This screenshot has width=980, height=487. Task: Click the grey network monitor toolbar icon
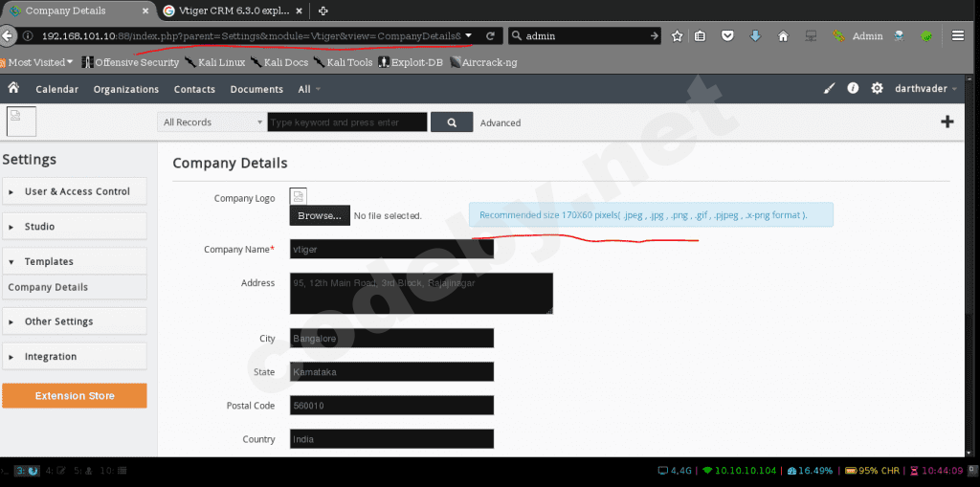tap(811, 36)
